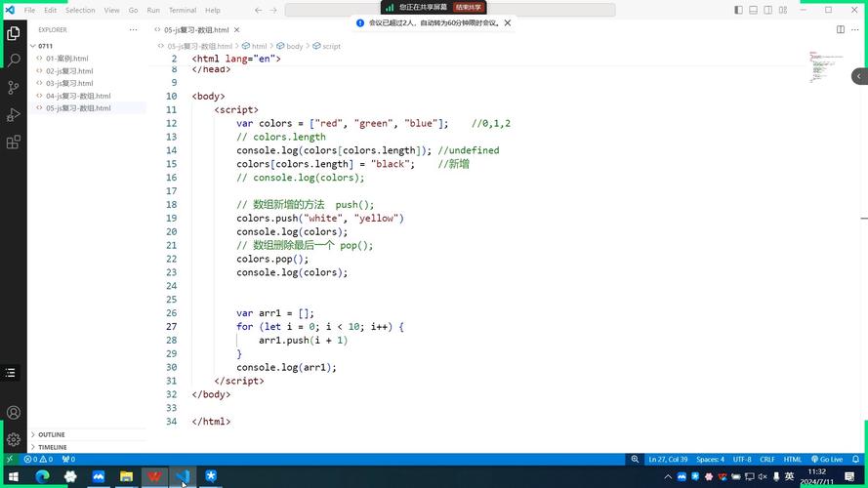868x488 pixels.
Task: Close the 05-js复习-数组.html tab
Action: pos(237,30)
